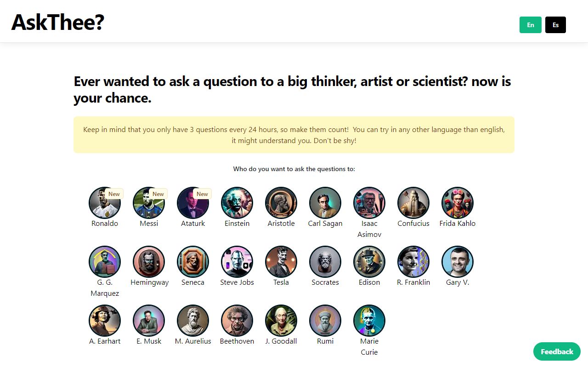The height and width of the screenshot is (368, 588).
Task: Select the new Messi thinker
Action: click(148, 202)
